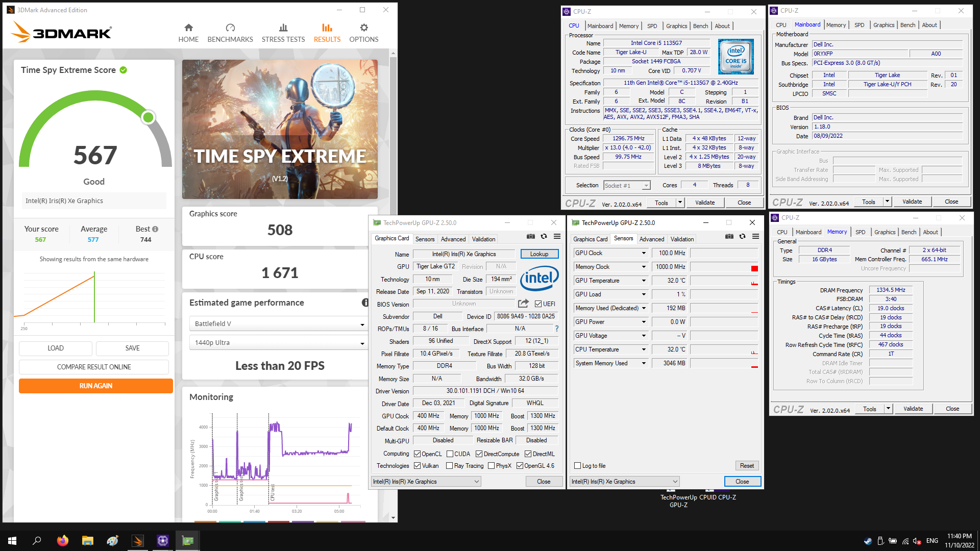Click the BIOS Version share/export icon in GPU-Z

523,304
